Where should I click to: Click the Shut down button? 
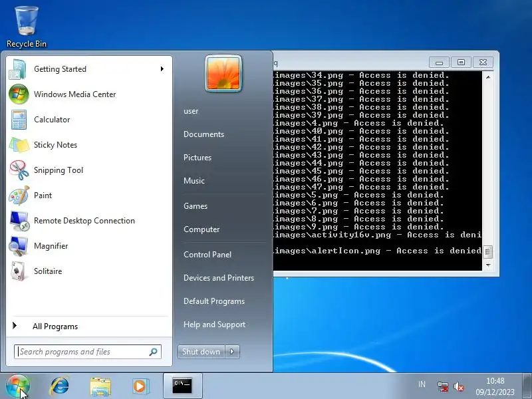point(201,352)
